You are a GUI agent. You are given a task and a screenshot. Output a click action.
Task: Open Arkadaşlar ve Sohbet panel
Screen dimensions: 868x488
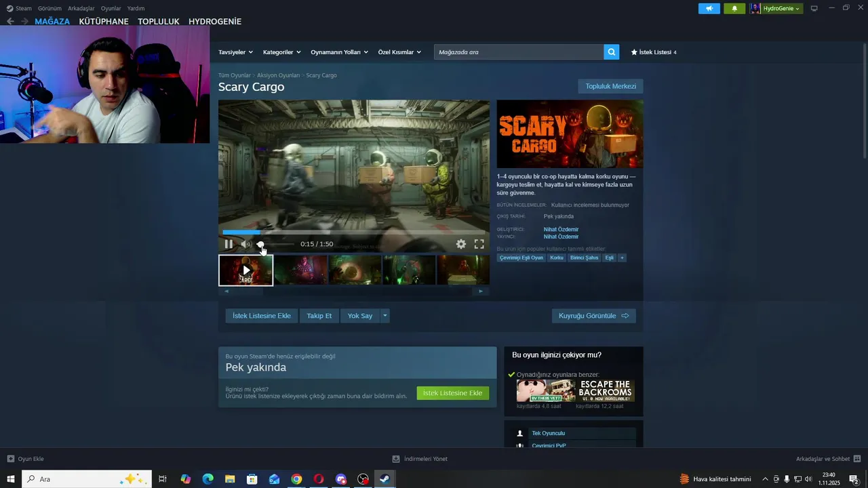(x=828, y=459)
